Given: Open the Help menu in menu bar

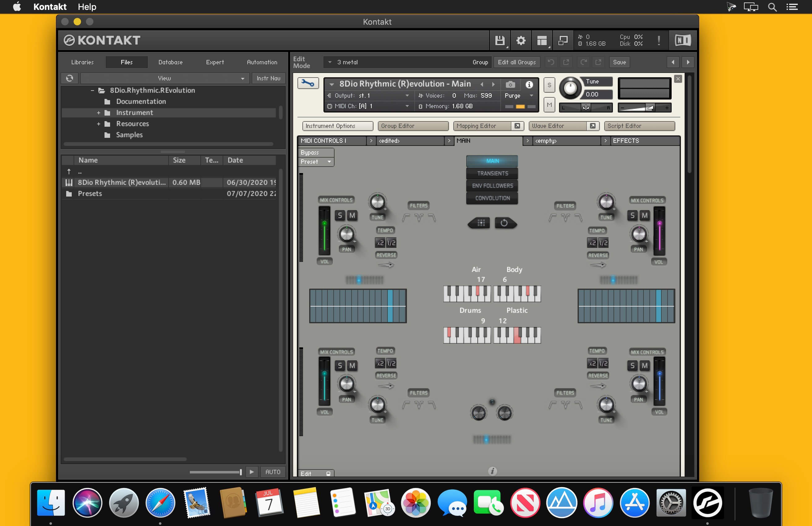Looking at the screenshot, I should coord(87,7).
